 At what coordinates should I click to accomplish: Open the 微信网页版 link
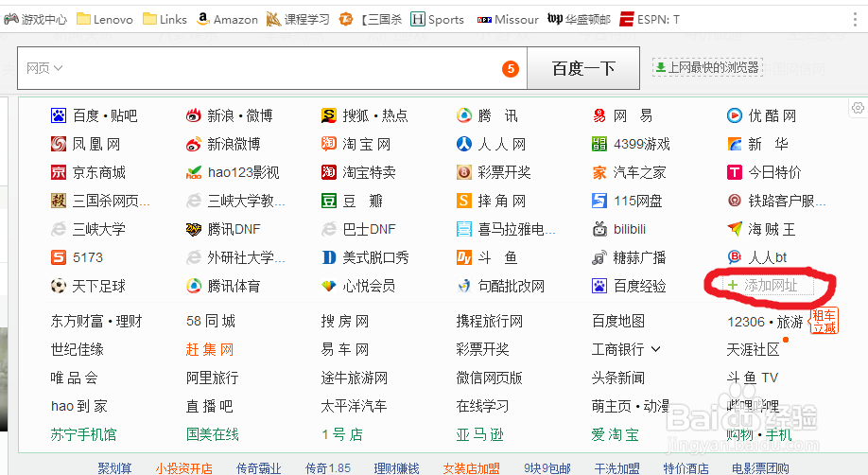(490, 378)
